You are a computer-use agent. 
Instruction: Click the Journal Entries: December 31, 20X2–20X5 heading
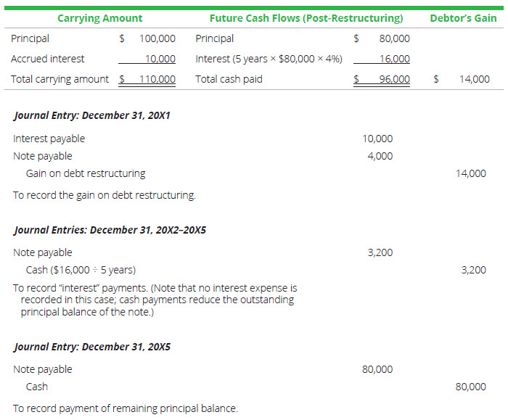pos(110,230)
